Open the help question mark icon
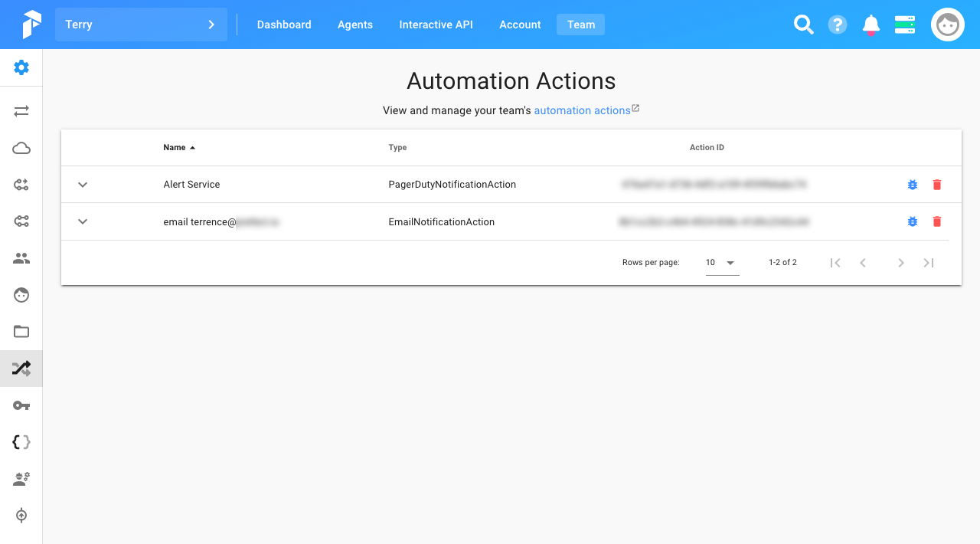Image resolution: width=980 pixels, height=544 pixels. (x=838, y=25)
